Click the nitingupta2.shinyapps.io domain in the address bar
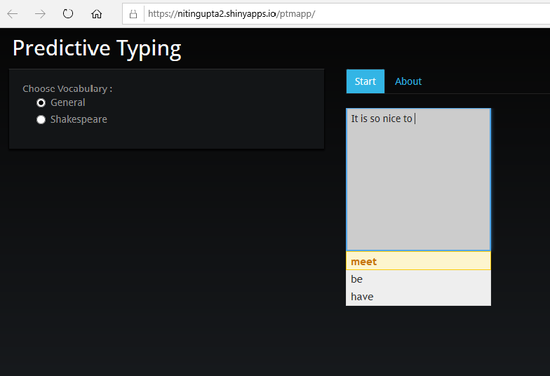 pyautogui.click(x=226, y=14)
